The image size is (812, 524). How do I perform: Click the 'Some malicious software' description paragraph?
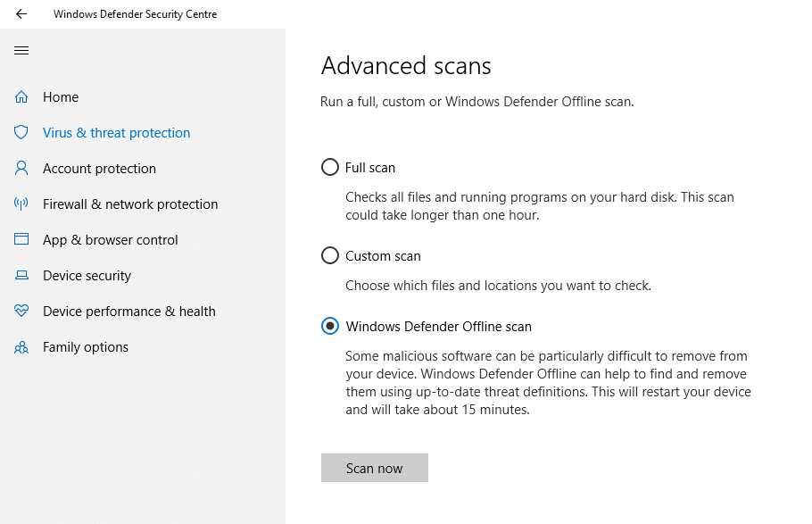click(549, 383)
